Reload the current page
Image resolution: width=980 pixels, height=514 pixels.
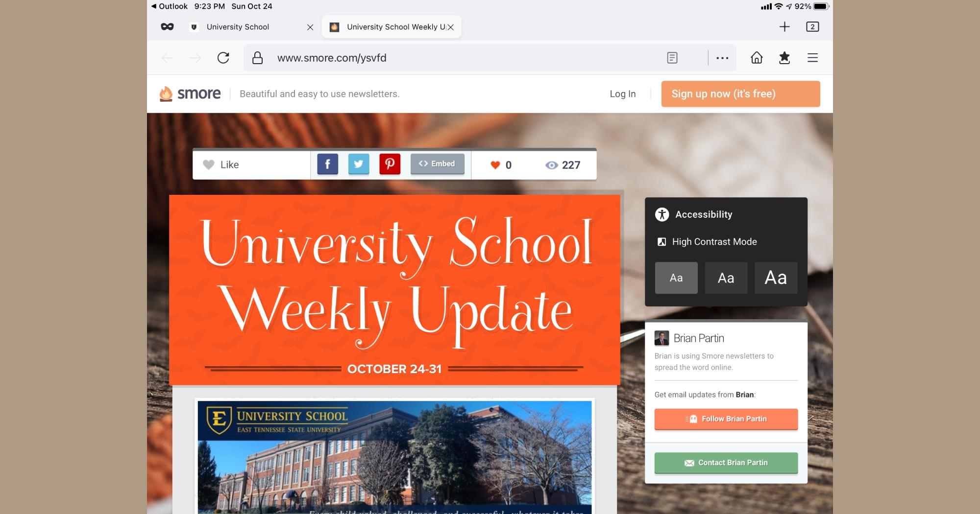point(223,58)
